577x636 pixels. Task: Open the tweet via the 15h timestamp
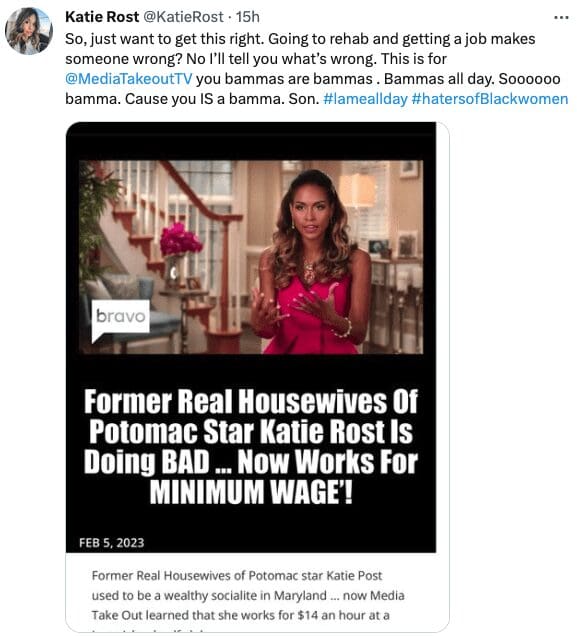click(248, 17)
